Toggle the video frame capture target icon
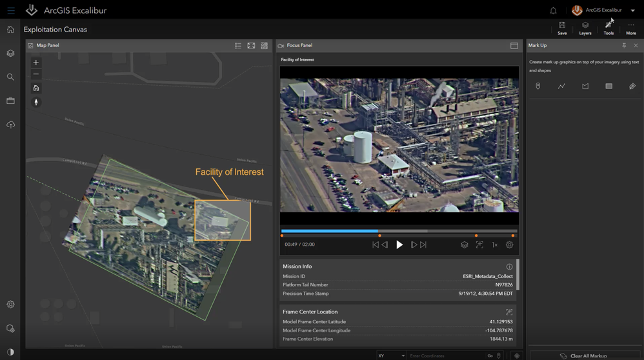This screenshot has width=644, height=360. click(x=479, y=245)
